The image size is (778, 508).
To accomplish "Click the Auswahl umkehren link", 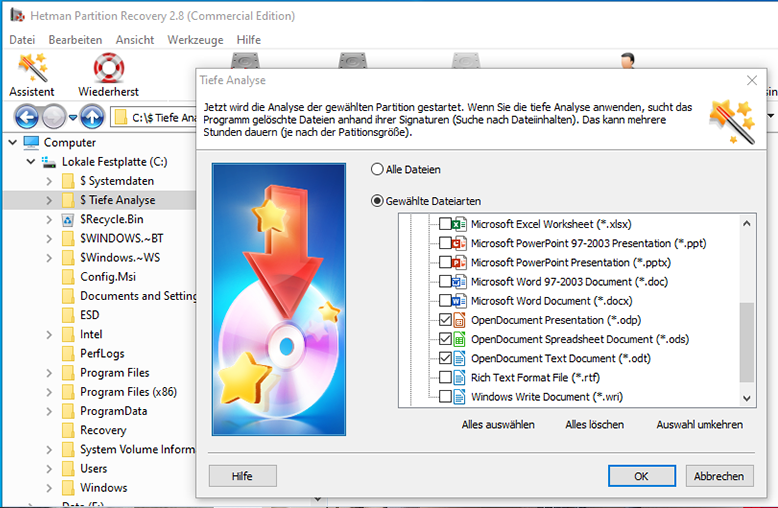I will point(700,425).
